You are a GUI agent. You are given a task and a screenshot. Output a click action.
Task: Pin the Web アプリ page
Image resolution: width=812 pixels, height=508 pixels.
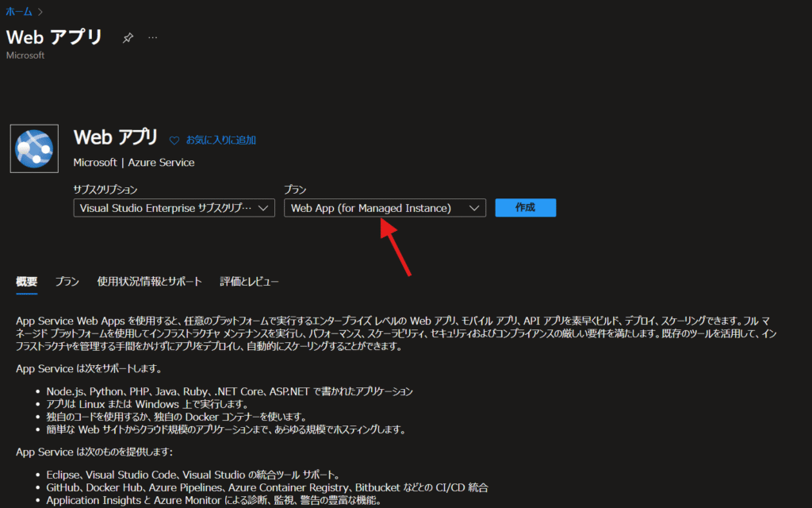pyautogui.click(x=128, y=38)
